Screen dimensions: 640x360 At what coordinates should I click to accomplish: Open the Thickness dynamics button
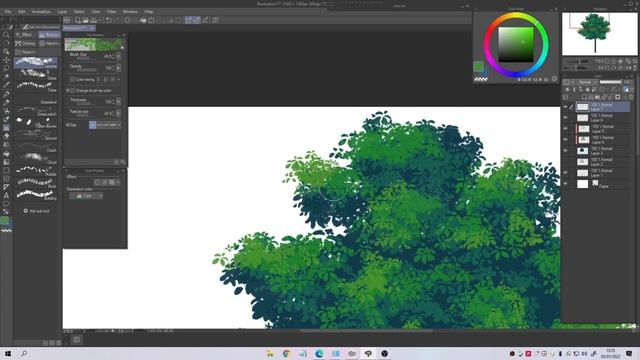(x=119, y=101)
